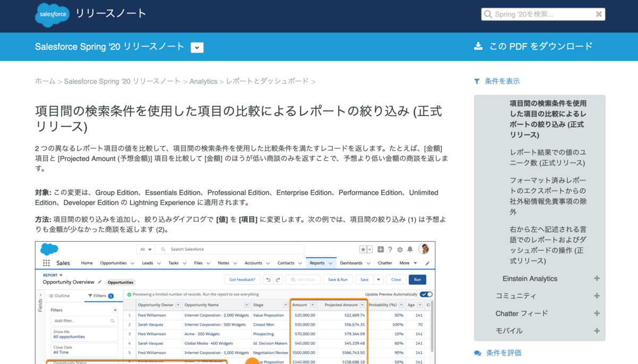Click the green check icon in the preview notice
This screenshot has width=638, height=364.
[x=129, y=294]
